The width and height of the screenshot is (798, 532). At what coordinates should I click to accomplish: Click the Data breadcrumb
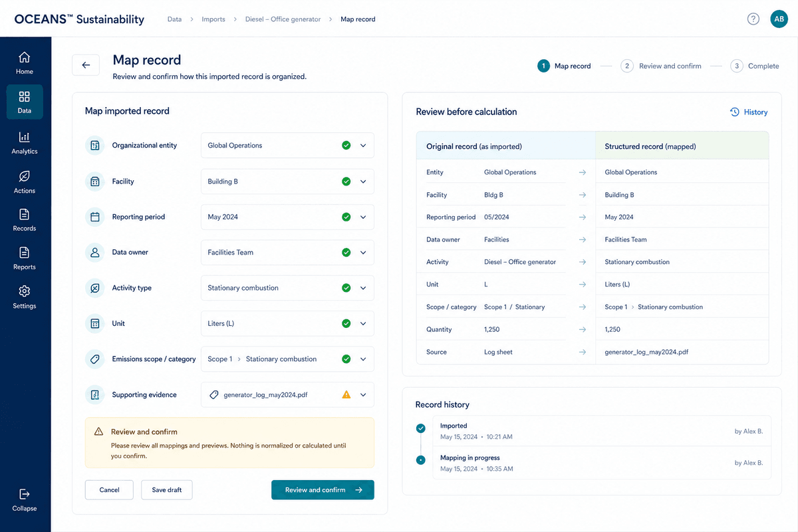(x=174, y=19)
